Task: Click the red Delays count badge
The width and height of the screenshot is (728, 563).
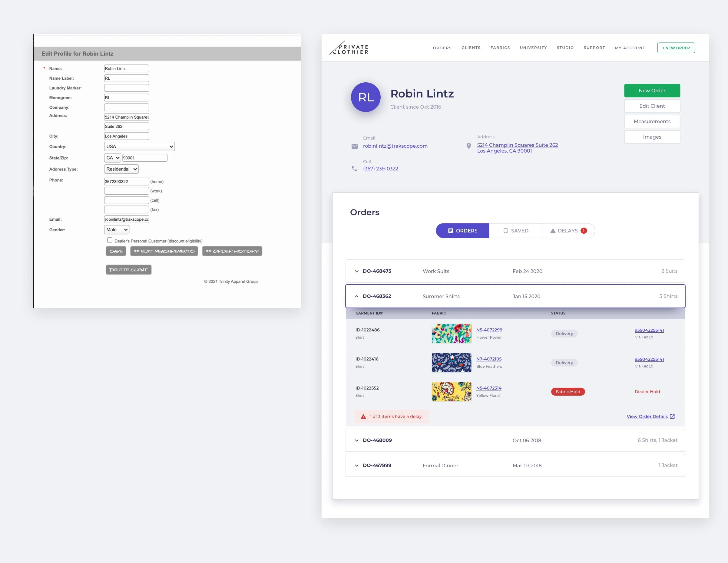Action: pyautogui.click(x=584, y=231)
